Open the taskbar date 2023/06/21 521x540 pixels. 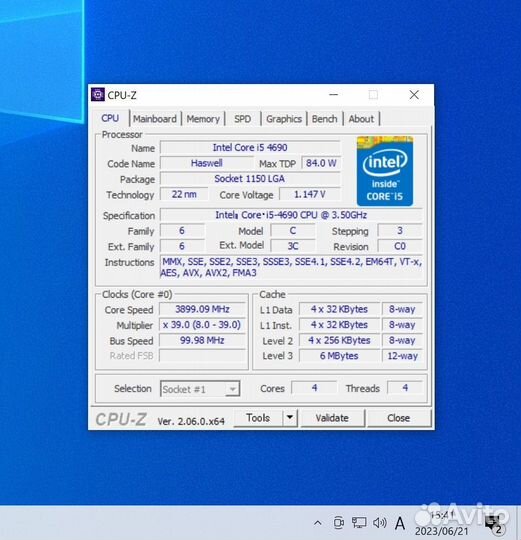point(441,531)
